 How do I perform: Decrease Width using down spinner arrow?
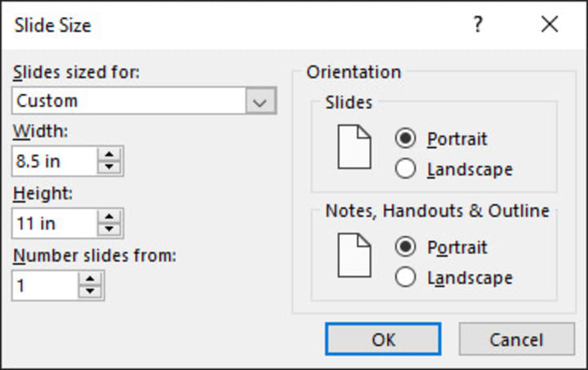[109, 167]
